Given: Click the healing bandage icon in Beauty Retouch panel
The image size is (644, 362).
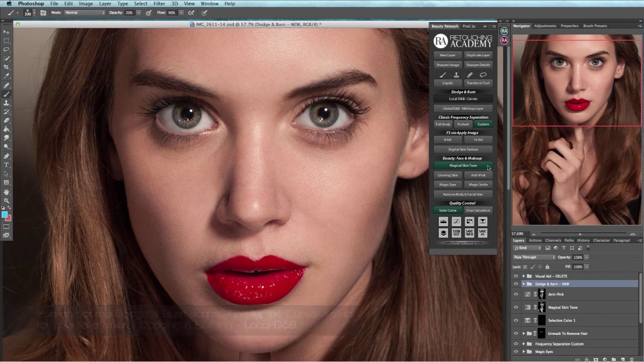Looking at the screenshot, I should pyautogui.click(x=469, y=75).
